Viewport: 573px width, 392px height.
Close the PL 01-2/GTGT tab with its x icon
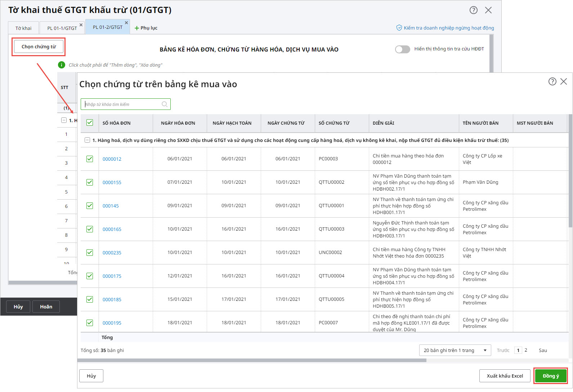[x=126, y=23]
